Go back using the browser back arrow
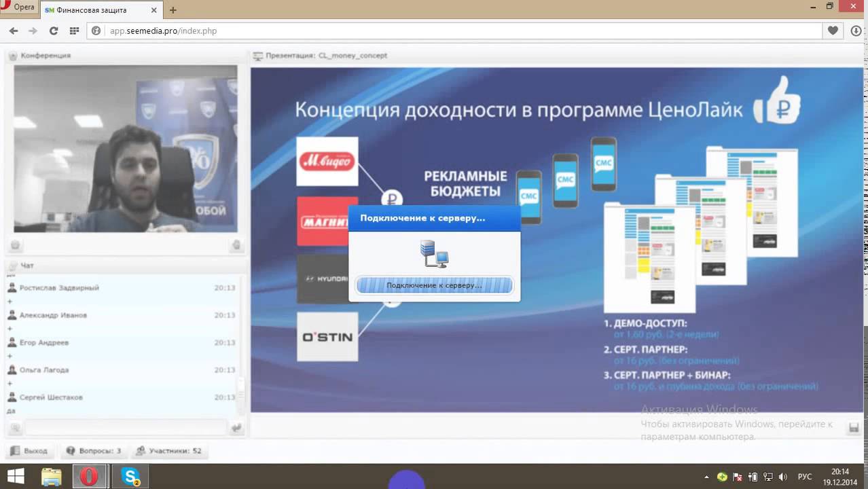Screen dimensions: 868x489 (14, 31)
